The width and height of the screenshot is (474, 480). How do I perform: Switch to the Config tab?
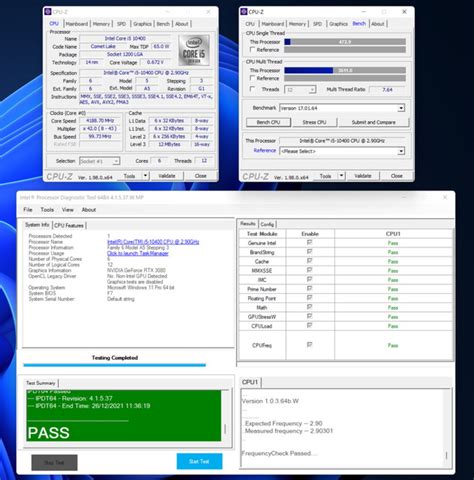[x=267, y=224]
